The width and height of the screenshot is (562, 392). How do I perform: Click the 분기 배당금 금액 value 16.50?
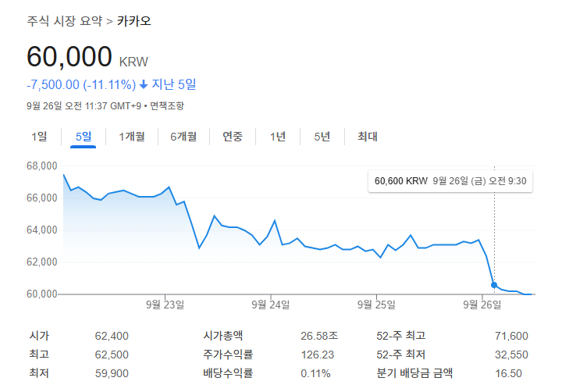(x=508, y=373)
